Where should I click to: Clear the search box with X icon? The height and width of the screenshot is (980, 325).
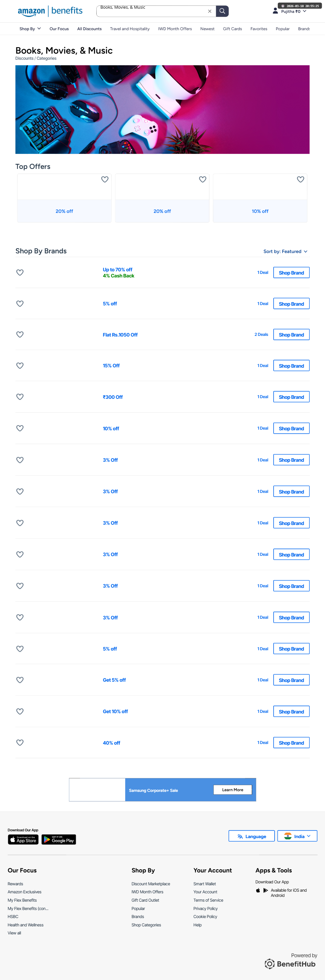pyautogui.click(x=210, y=12)
